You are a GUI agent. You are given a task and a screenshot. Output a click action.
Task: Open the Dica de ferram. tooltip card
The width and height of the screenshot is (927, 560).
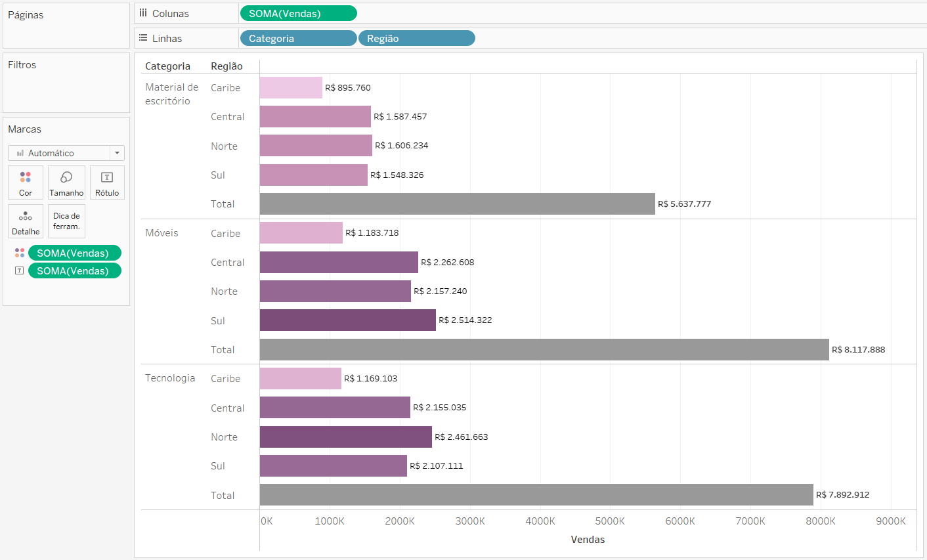[66, 221]
